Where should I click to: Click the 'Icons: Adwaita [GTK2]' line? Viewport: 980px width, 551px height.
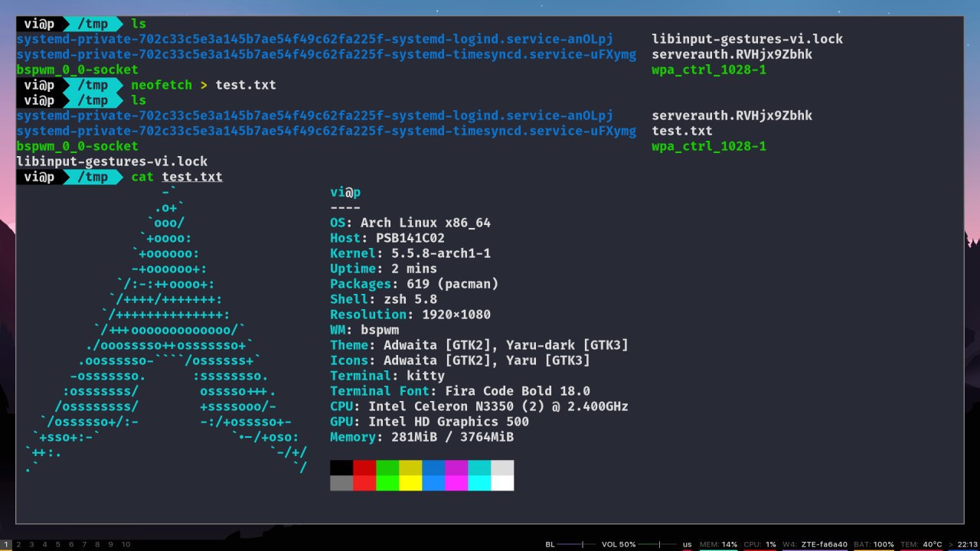click(x=460, y=360)
